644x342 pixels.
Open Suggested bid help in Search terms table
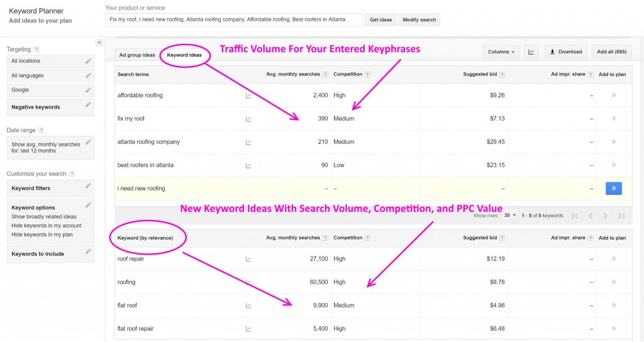pos(502,75)
